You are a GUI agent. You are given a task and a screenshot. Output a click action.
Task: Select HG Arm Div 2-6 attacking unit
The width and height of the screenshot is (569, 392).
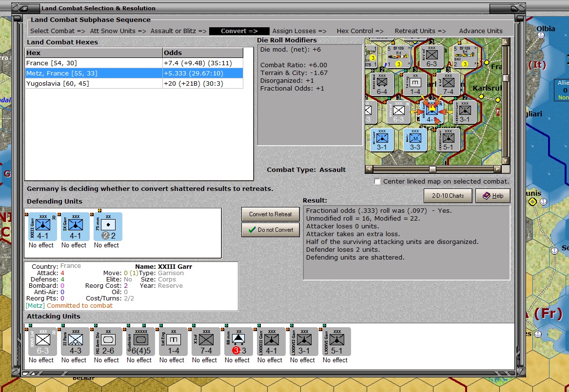tap(108, 342)
